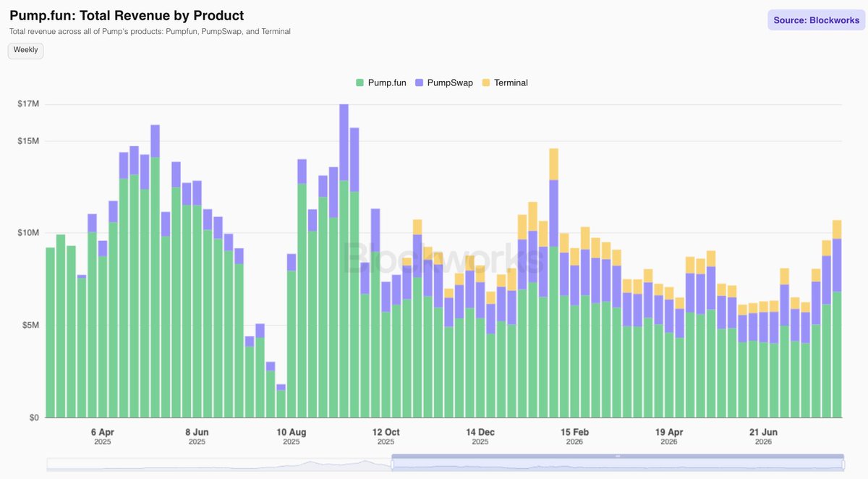The width and height of the screenshot is (868, 479).
Task: Click the chart title 'Pump.fun: Total Revenue by Product'
Action: tap(127, 15)
